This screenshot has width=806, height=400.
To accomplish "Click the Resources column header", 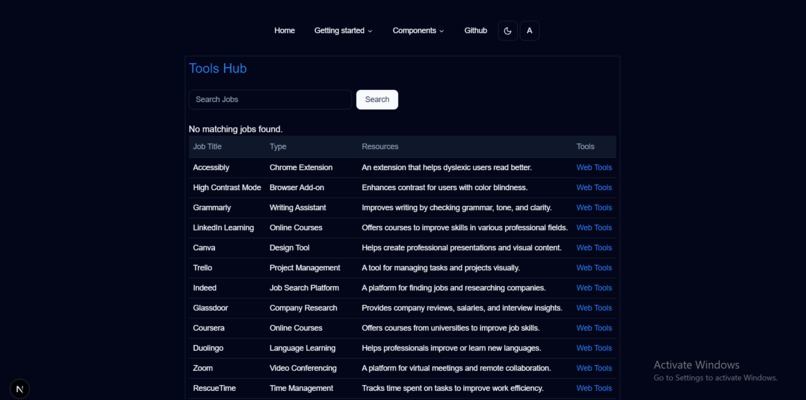I will pyautogui.click(x=380, y=147).
